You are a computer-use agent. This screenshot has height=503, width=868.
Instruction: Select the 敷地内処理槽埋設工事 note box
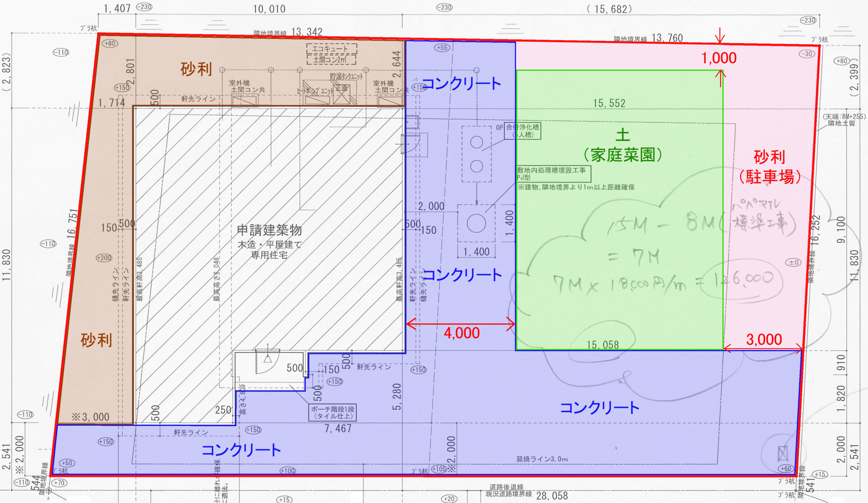point(553,174)
